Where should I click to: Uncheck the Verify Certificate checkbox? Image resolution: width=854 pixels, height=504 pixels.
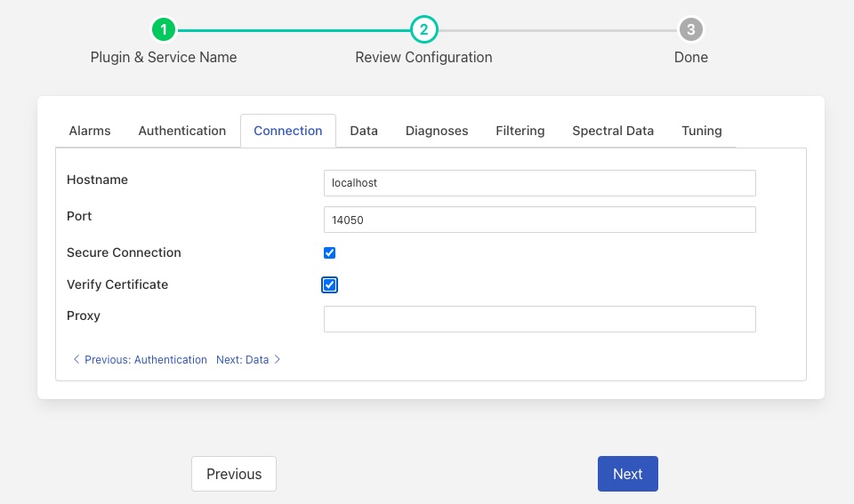pos(329,284)
